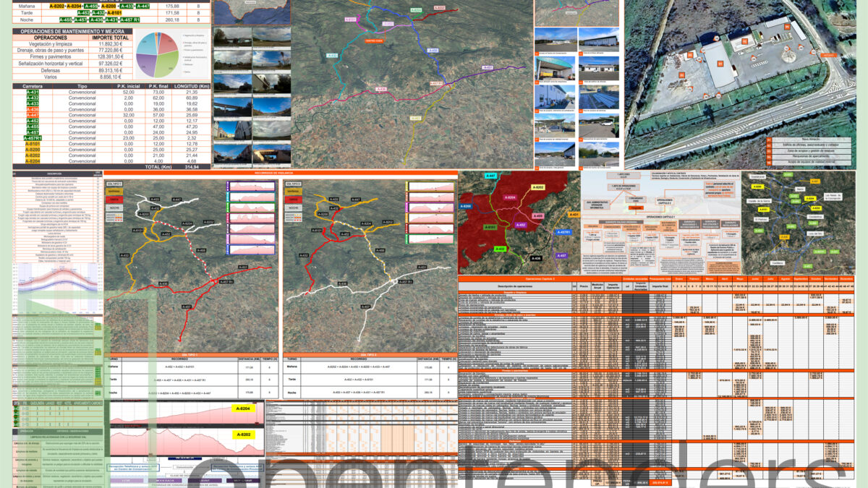Click distance '175,88' in the Mañana row
Screen dimensions: 868x488
pos(172,6)
